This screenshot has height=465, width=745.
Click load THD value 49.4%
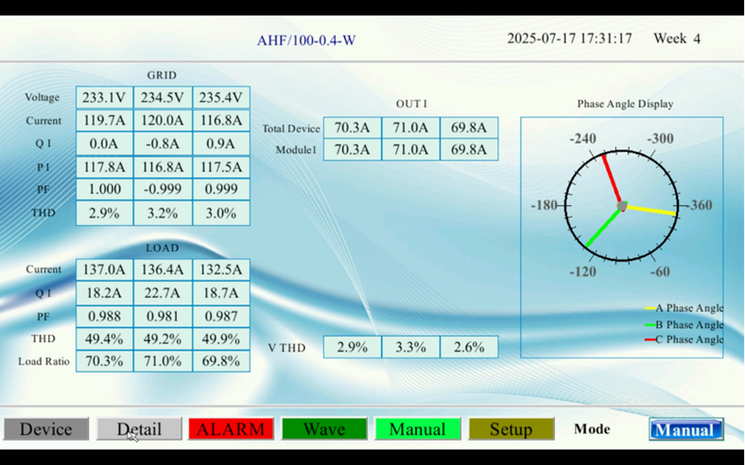pyautogui.click(x=105, y=339)
